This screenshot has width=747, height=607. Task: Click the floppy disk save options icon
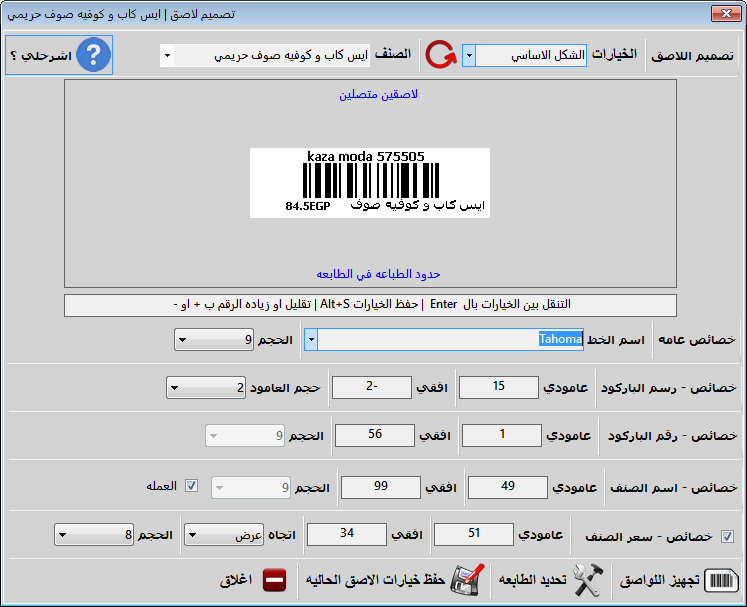click(x=468, y=580)
